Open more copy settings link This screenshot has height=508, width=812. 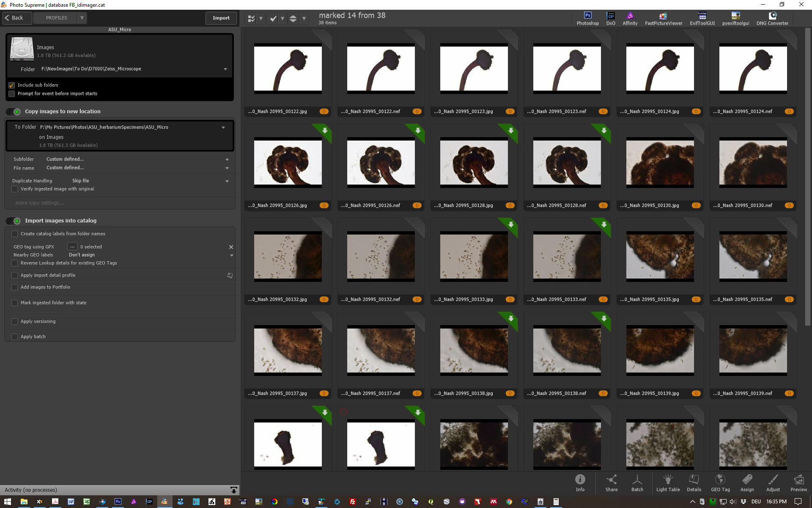(39, 203)
